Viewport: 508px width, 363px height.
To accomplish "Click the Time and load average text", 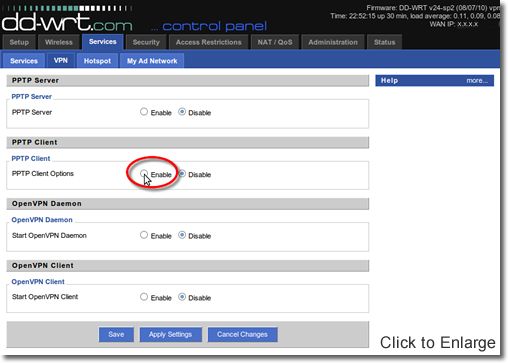I will pos(415,16).
